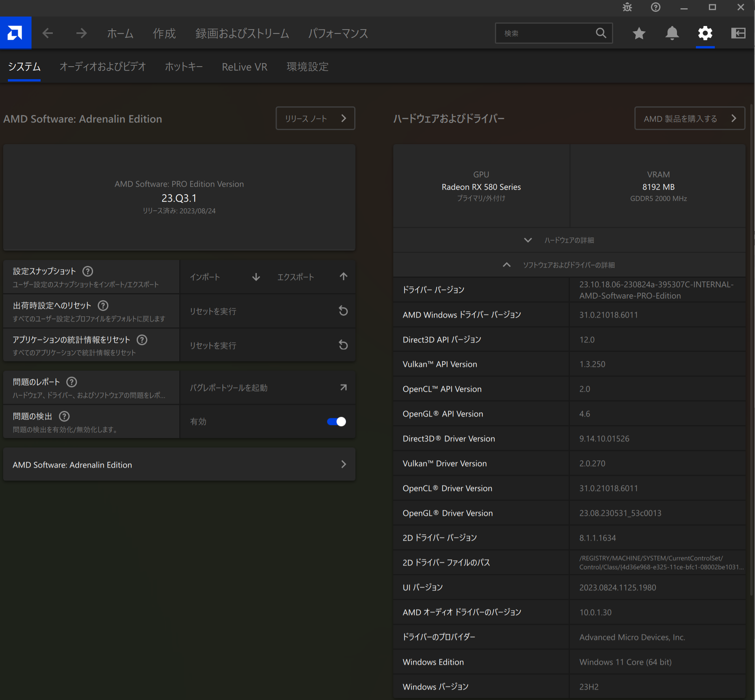
Task: Click UI version value 2023.0824.1125.1980
Action: tap(617, 587)
